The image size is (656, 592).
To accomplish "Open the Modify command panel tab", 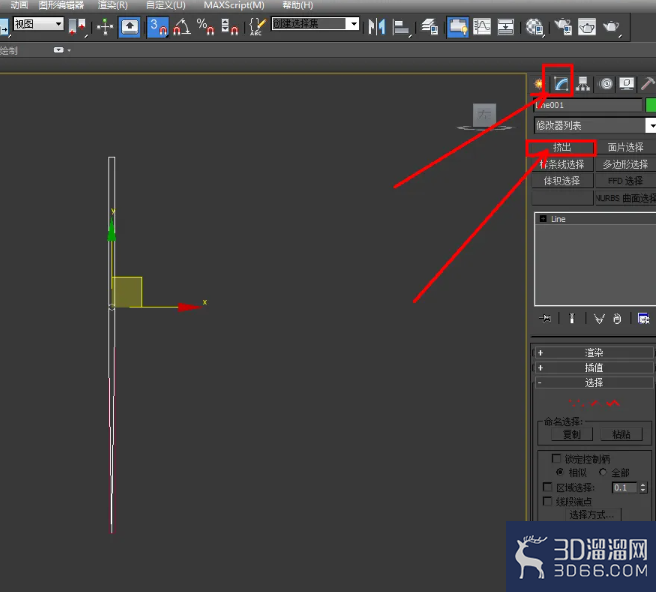I will pyautogui.click(x=561, y=84).
